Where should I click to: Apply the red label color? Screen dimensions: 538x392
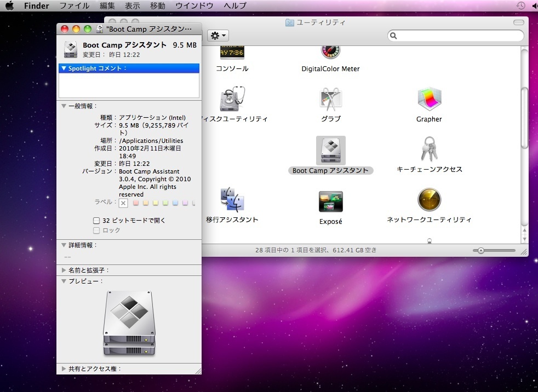click(x=136, y=203)
